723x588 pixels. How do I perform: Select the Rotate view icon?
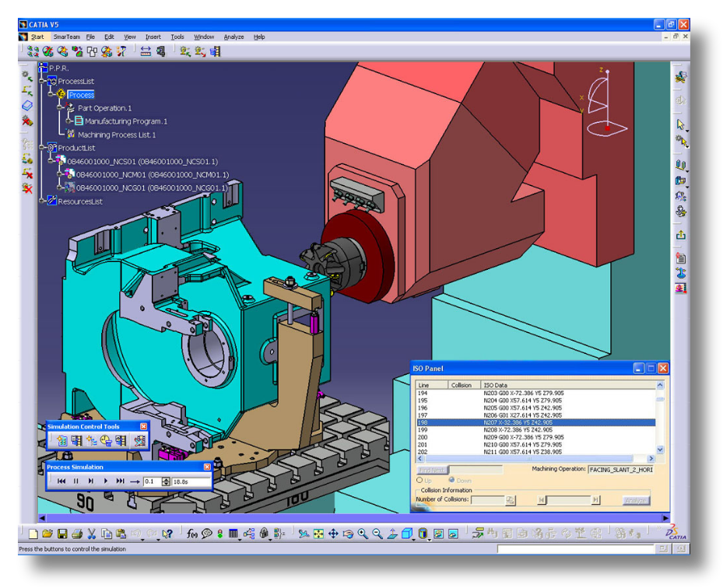coord(348,534)
